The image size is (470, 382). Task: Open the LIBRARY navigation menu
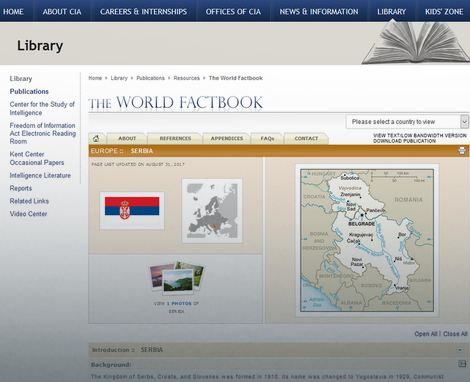tap(392, 12)
